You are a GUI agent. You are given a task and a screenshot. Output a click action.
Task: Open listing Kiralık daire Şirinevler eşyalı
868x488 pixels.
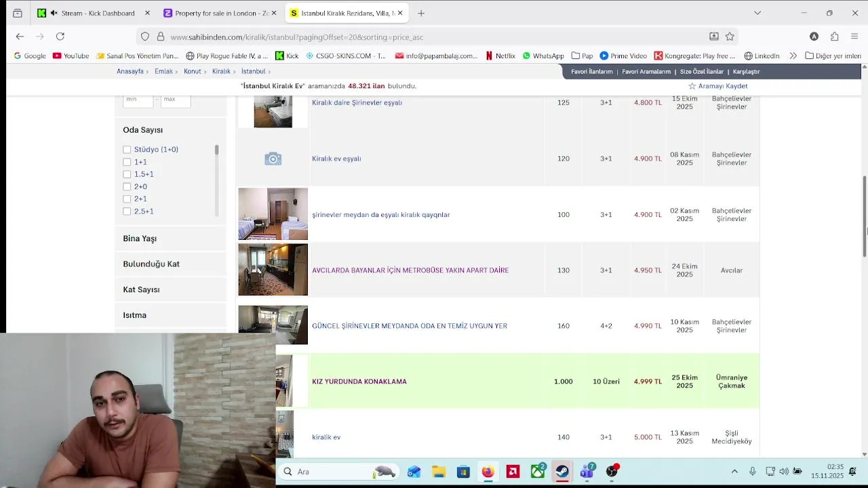[x=357, y=102]
